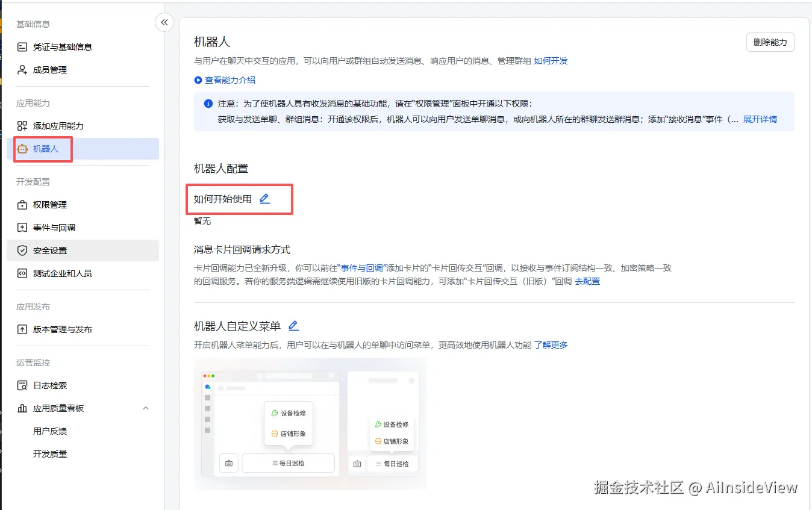The height and width of the screenshot is (510, 812).
Task: Click the 测试企业和人员 code icon
Action: (x=22, y=273)
